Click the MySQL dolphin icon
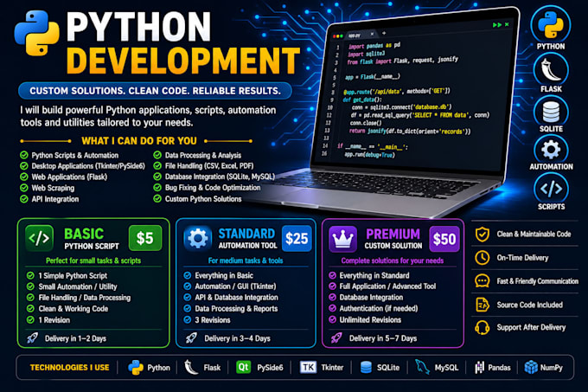The height and width of the screenshot is (392, 588). coord(422,367)
